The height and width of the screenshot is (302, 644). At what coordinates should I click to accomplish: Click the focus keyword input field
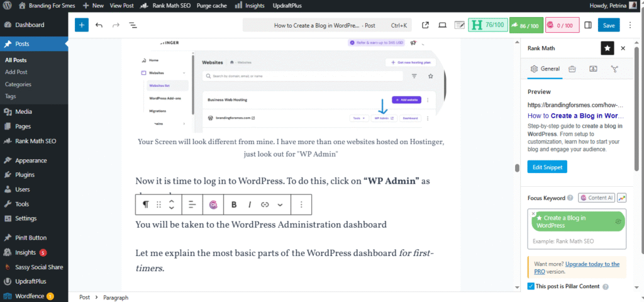click(577, 242)
